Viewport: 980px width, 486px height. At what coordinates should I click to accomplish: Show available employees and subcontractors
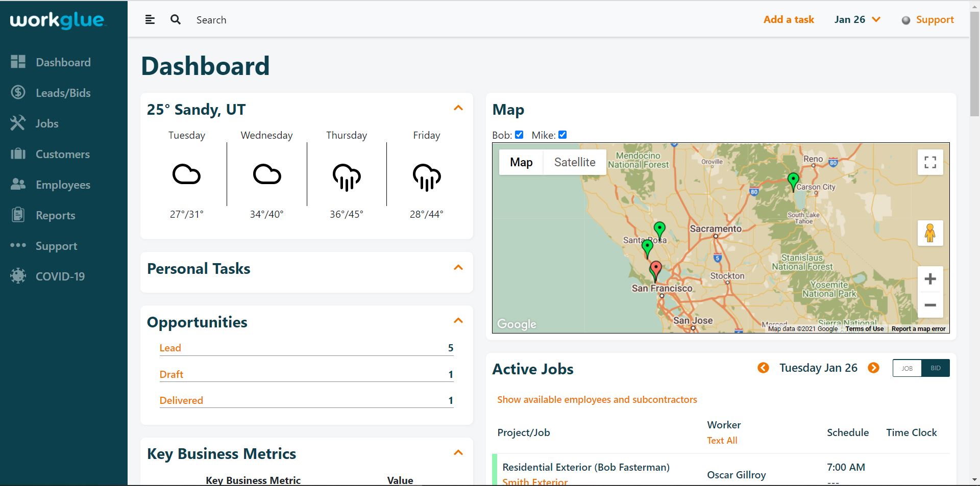tap(597, 399)
